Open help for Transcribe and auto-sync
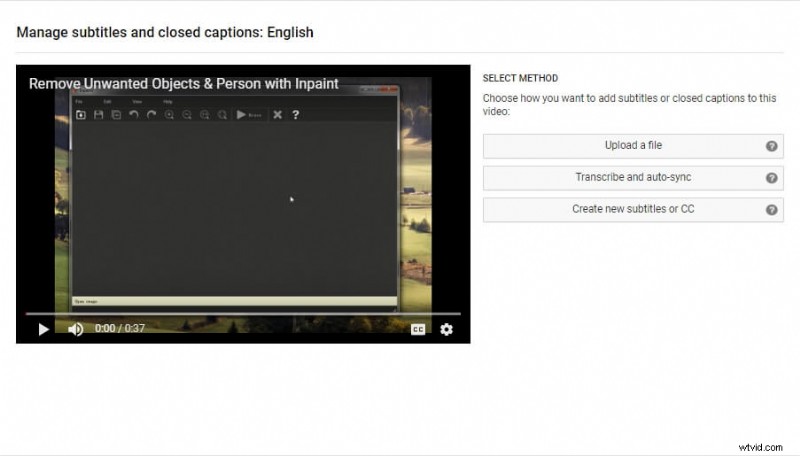Image resolution: width=800 pixels, height=456 pixels. pyautogui.click(x=771, y=178)
